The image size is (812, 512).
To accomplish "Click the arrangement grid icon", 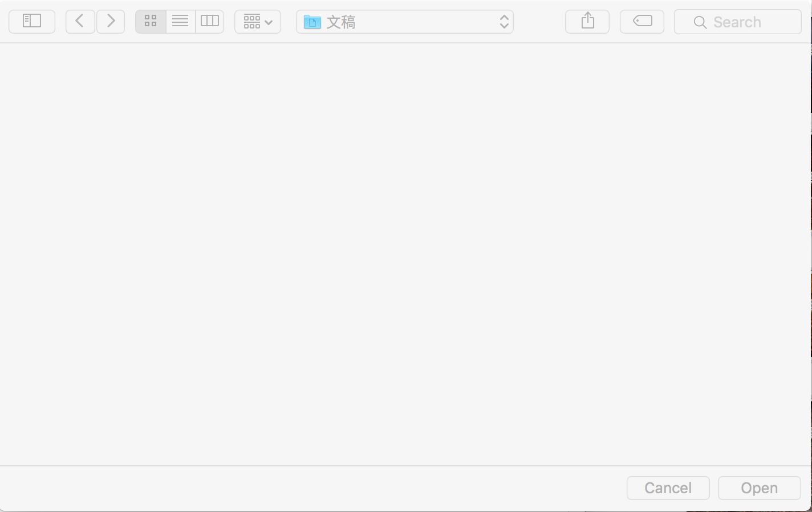I will 252,22.
